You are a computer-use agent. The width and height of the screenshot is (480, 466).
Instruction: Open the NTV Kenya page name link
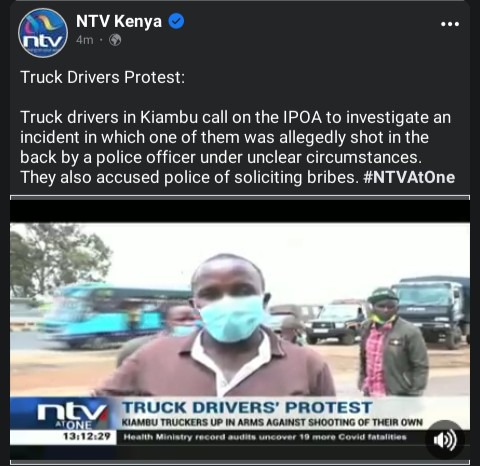pos(119,21)
